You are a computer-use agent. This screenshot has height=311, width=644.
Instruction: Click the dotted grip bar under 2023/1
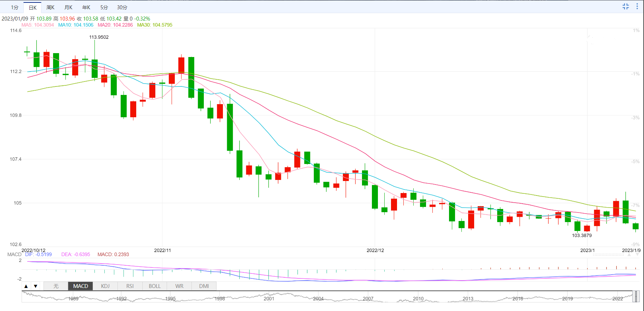[608, 254]
